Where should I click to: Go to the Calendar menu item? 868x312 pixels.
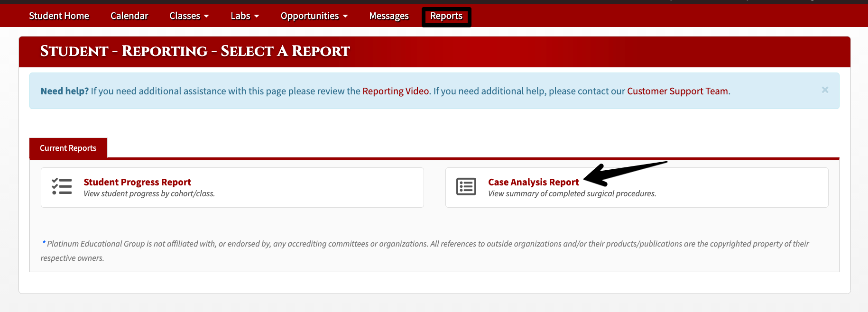pyautogui.click(x=129, y=16)
